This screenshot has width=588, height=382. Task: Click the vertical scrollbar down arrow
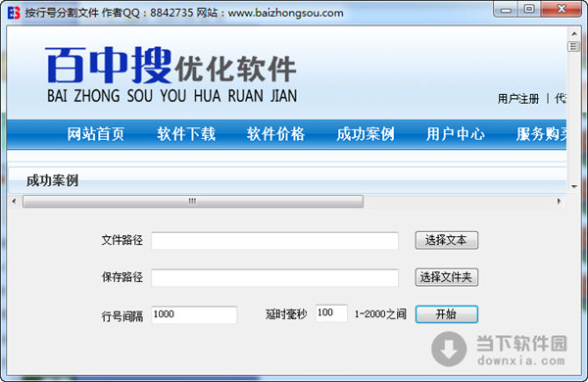pyautogui.click(x=573, y=186)
